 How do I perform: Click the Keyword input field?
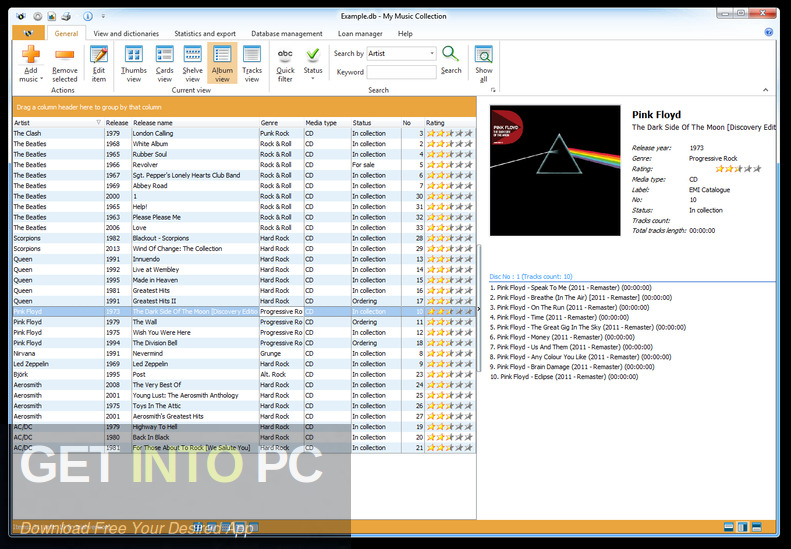click(401, 72)
